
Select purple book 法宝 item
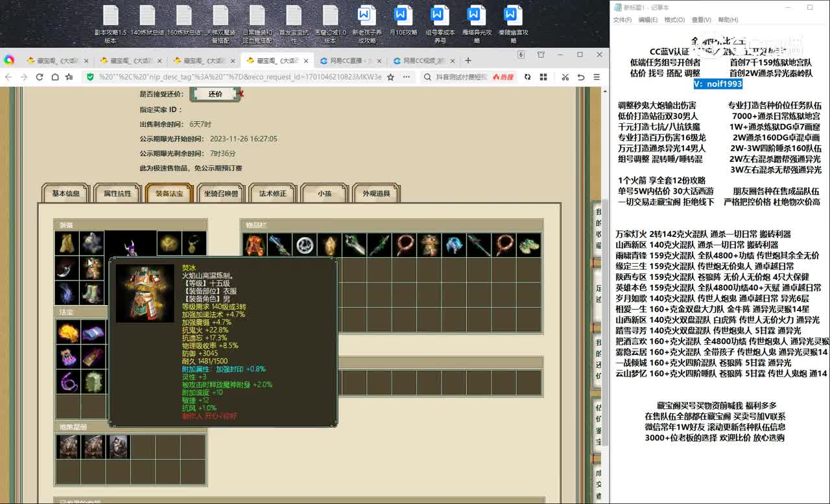click(x=92, y=332)
